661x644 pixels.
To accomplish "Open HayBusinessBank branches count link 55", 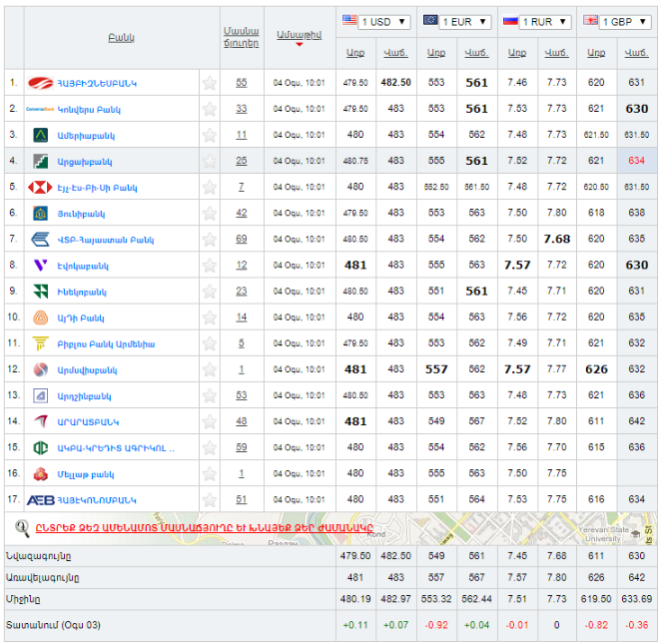I will [241, 83].
